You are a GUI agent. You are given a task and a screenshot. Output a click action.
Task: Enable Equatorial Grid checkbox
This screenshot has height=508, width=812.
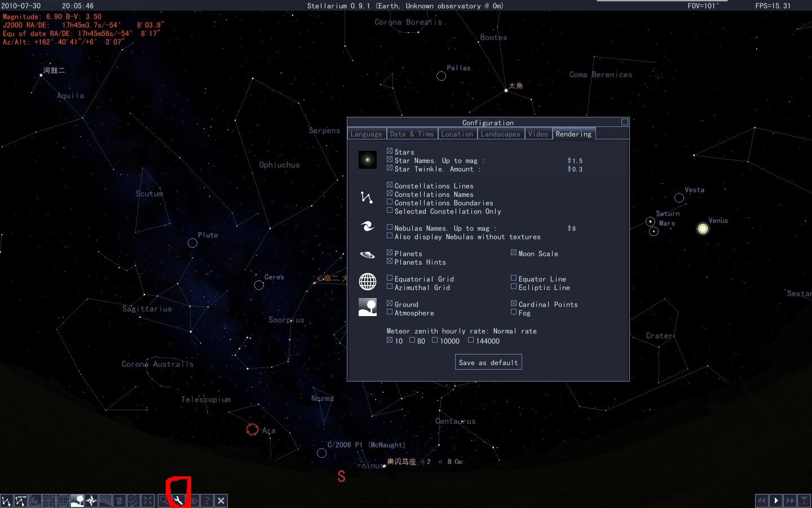click(x=390, y=278)
